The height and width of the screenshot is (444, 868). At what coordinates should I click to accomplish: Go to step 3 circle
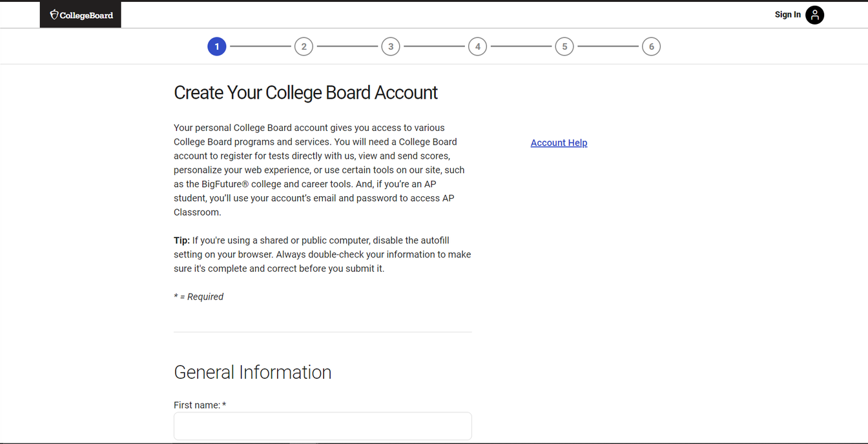pos(391,46)
